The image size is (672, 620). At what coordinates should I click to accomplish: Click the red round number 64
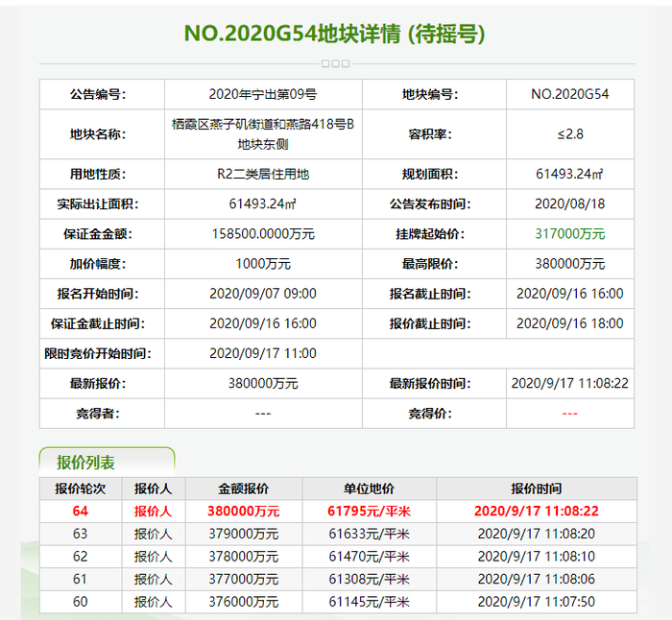[80, 512]
